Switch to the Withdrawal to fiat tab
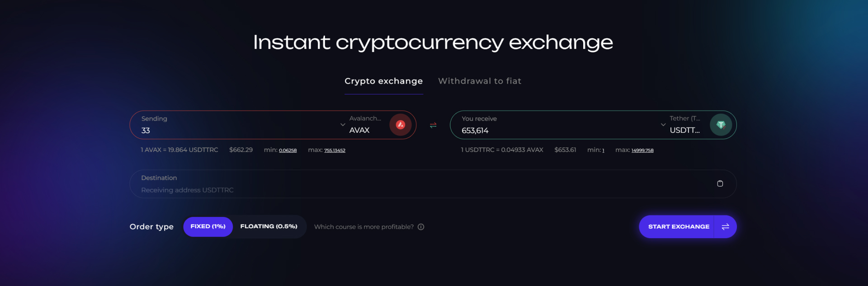Viewport: 868px width, 286px height. click(480, 81)
